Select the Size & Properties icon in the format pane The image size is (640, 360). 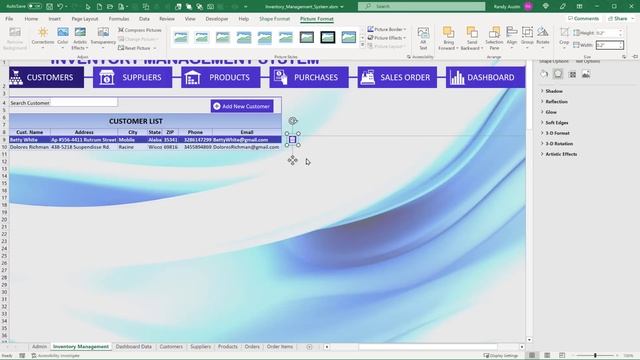click(572, 74)
